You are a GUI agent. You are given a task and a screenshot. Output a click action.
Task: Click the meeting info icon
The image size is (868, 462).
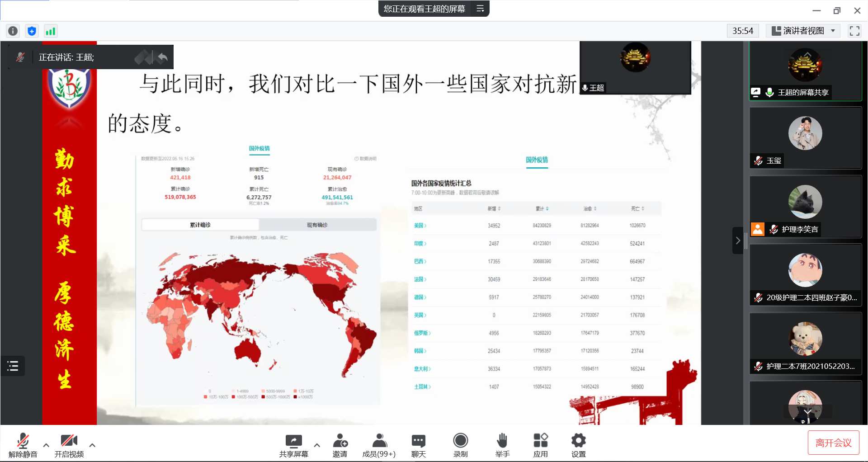pos(13,31)
